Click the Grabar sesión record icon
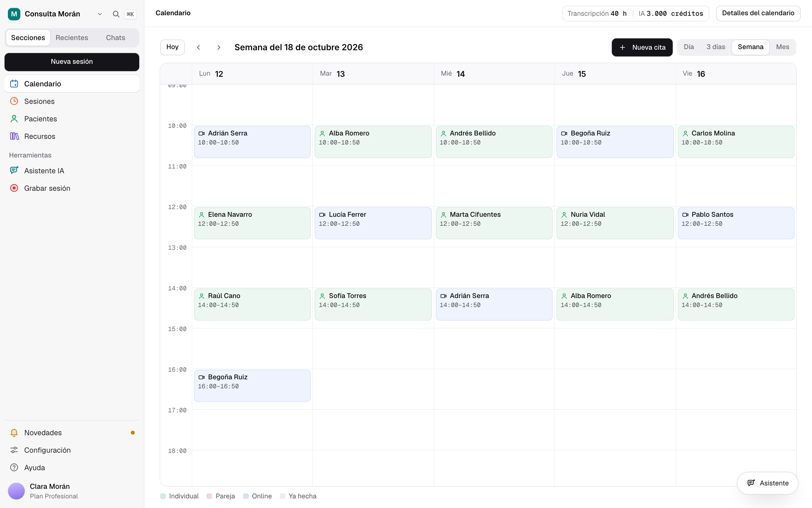Screen dimensions: 812x508 (x=14, y=188)
